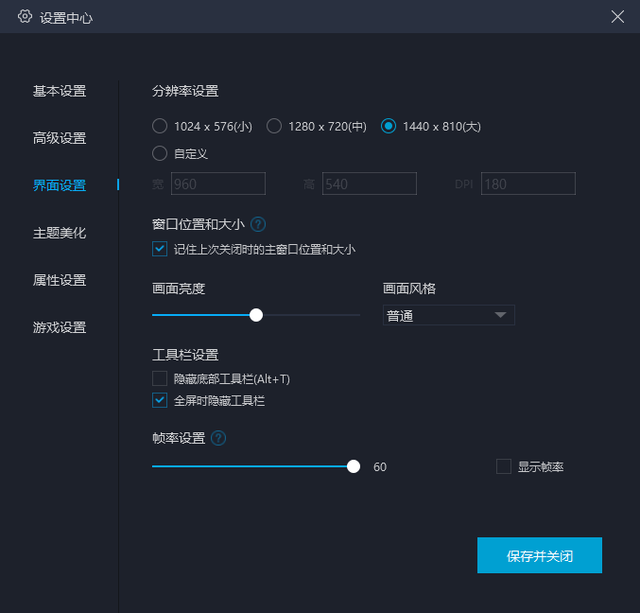This screenshot has width=640, height=613.
Task: Go to the 主题美化 tab
Action: coord(60,233)
